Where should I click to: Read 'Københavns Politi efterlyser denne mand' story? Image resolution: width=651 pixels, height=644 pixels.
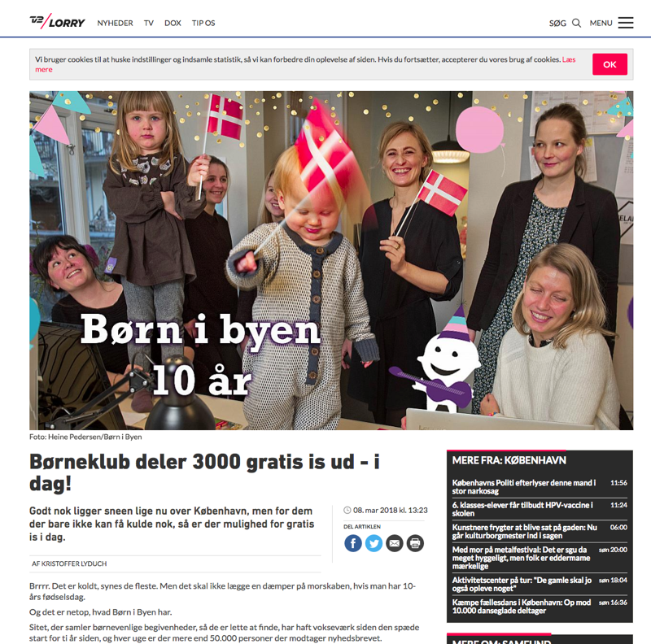tap(524, 487)
